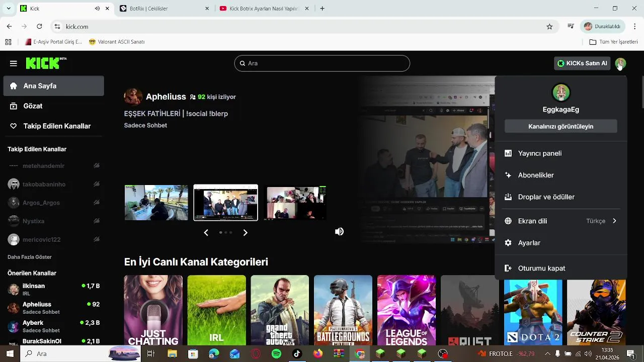Open the hamburger sidebar menu
The image size is (644, 362).
14,63
